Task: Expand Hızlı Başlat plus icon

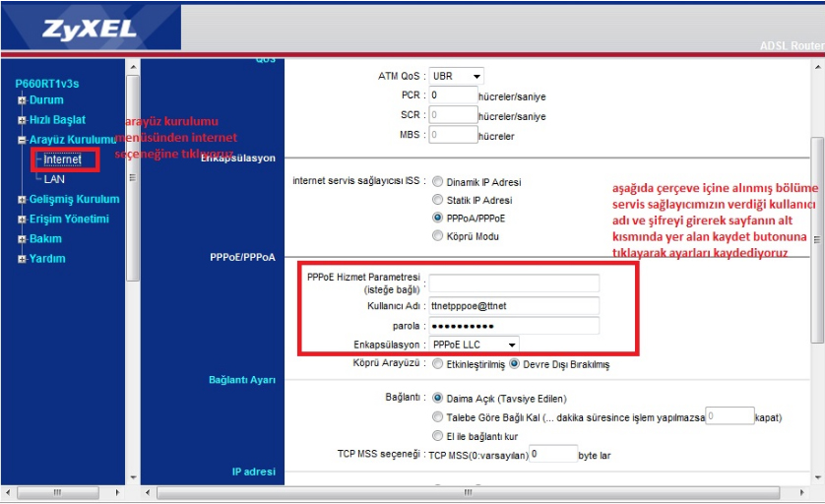Action: tap(21, 120)
